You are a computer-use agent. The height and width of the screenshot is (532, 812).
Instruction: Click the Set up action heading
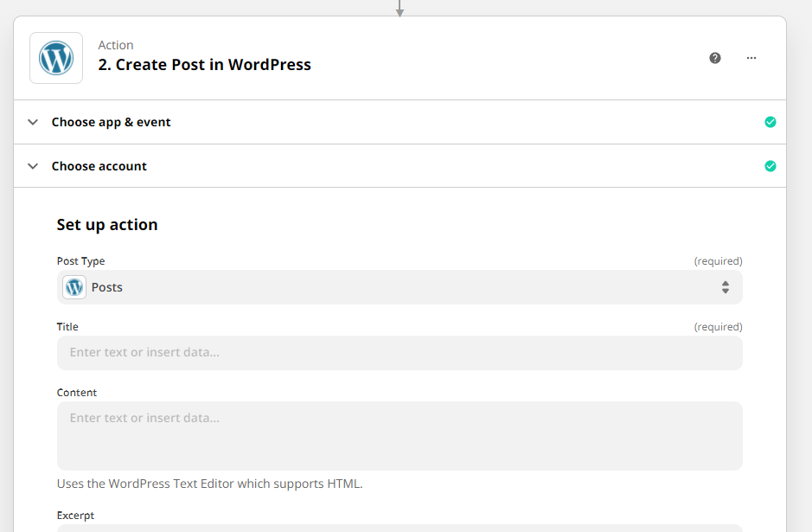(x=107, y=225)
